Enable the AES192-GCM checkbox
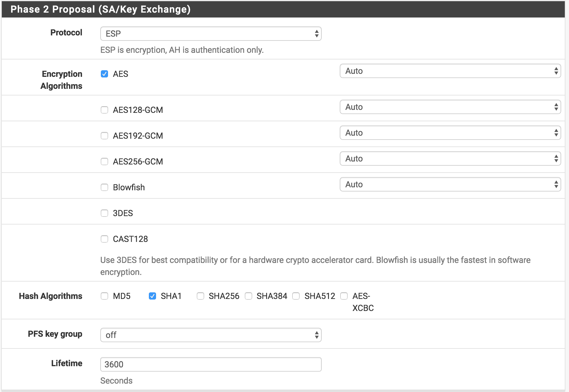The image size is (569, 392). [x=104, y=136]
